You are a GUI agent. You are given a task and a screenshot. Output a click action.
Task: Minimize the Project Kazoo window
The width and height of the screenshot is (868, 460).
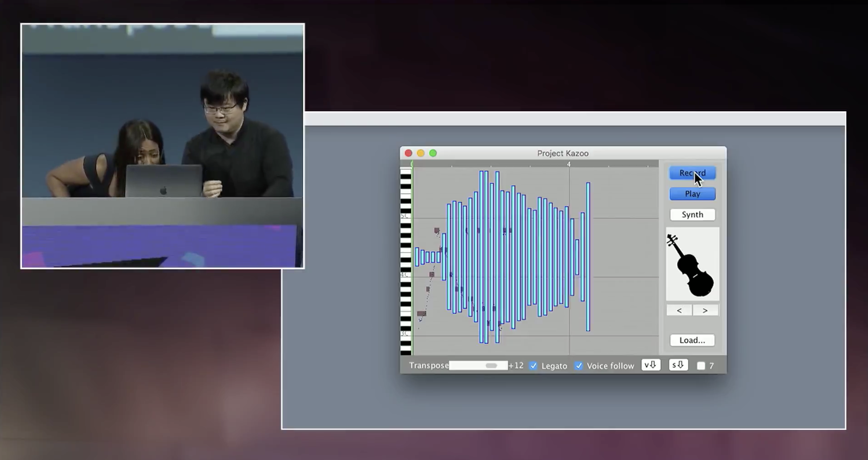(x=421, y=153)
